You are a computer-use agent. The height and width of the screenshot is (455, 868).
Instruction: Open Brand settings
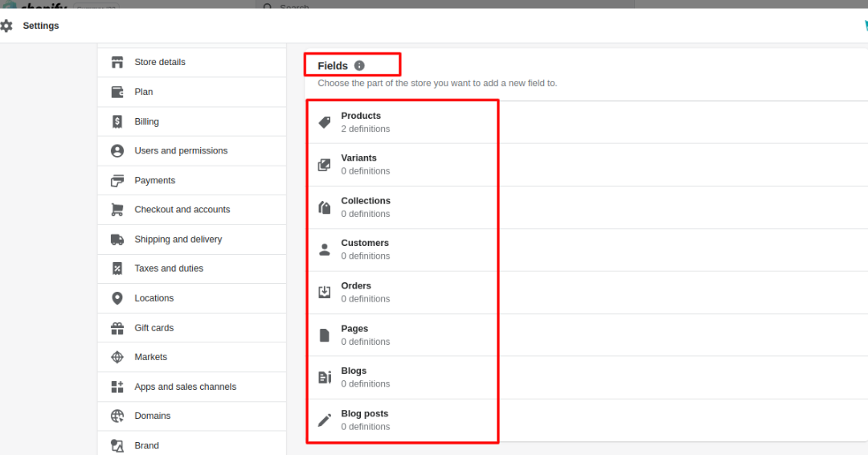pyautogui.click(x=192, y=445)
